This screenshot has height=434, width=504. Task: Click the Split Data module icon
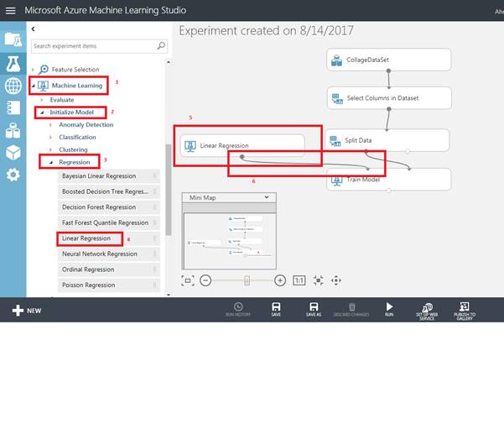pos(335,141)
